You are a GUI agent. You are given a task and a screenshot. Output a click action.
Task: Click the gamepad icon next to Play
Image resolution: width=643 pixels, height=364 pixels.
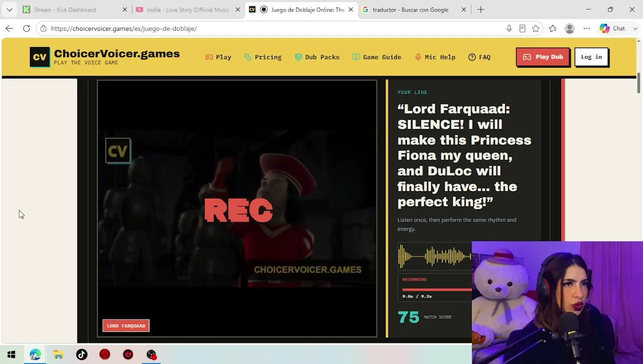point(209,57)
